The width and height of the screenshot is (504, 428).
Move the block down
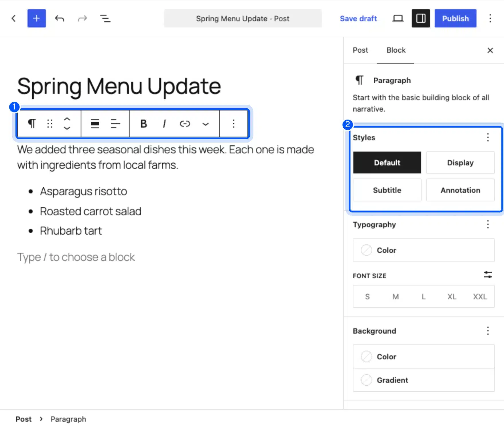67,128
